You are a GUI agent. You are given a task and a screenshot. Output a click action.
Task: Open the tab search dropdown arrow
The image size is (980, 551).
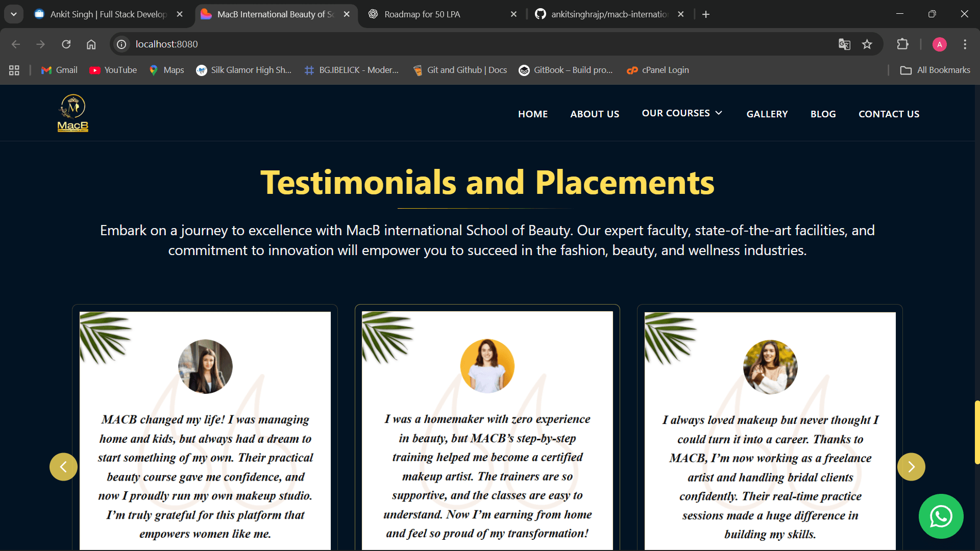click(x=14, y=14)
